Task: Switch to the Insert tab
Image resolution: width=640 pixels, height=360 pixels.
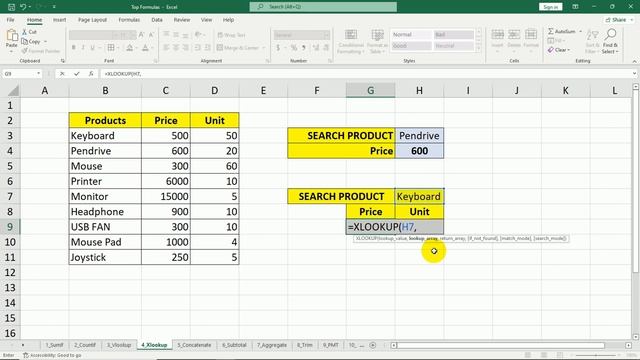Action: 60,20
